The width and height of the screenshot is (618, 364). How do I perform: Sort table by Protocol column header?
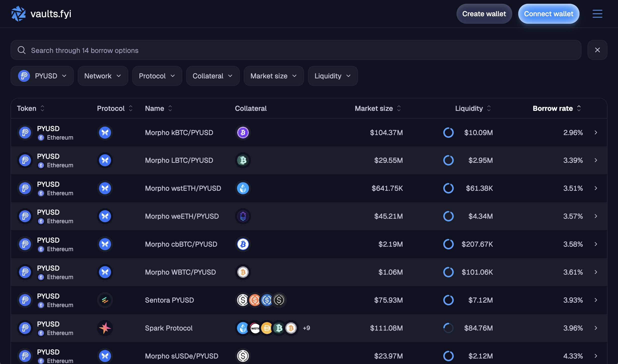115,108
